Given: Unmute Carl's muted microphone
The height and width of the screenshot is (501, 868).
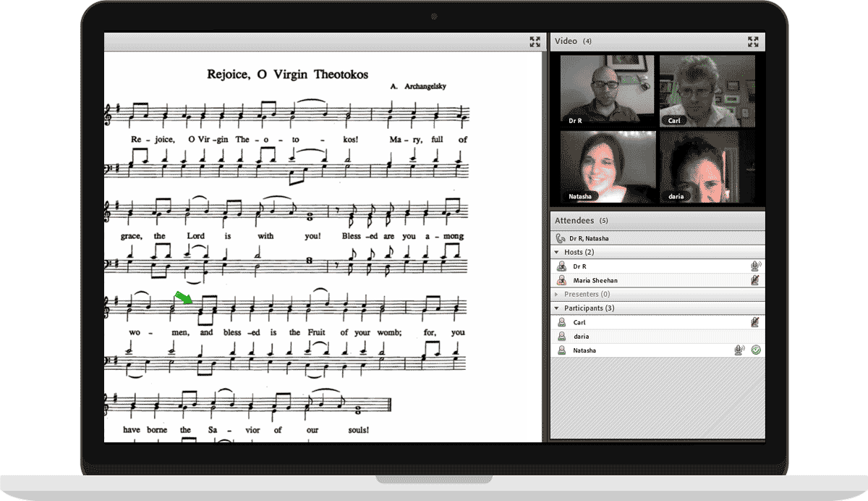Looking at the screenshot, I should coord(756,323).
